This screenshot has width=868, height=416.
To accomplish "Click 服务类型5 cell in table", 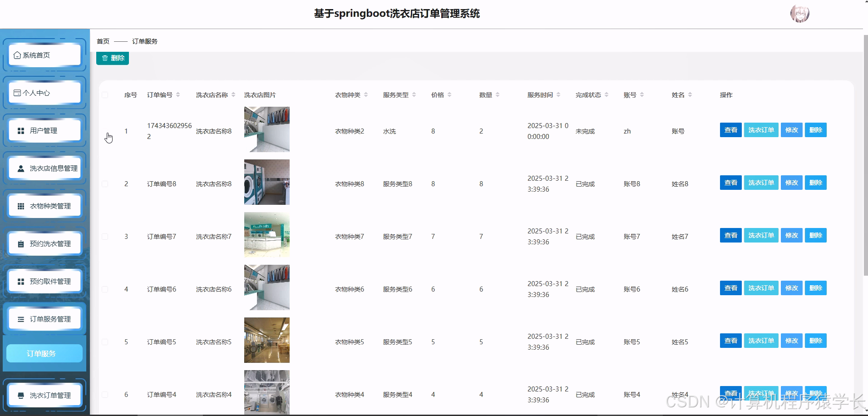I will point(398,342).
